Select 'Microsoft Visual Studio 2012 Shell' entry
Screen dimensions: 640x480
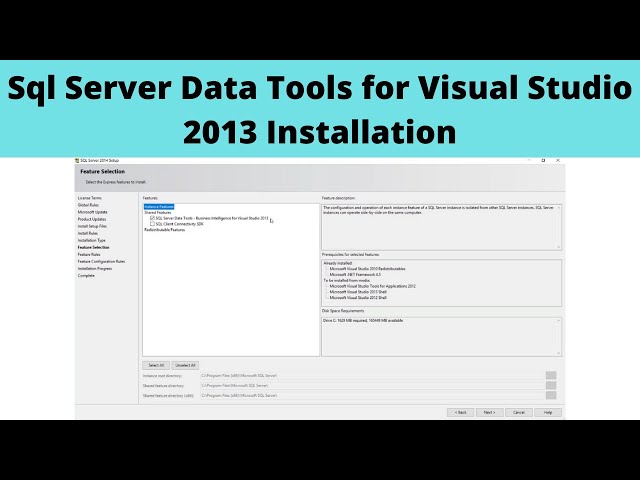point(358,298)
